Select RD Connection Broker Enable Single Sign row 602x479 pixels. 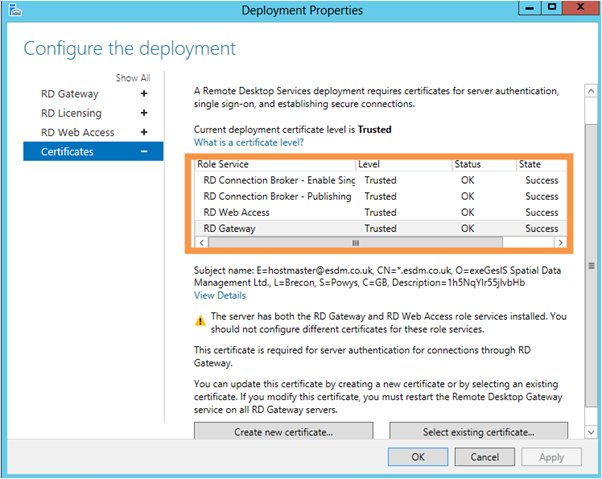[x=381, y=180]
